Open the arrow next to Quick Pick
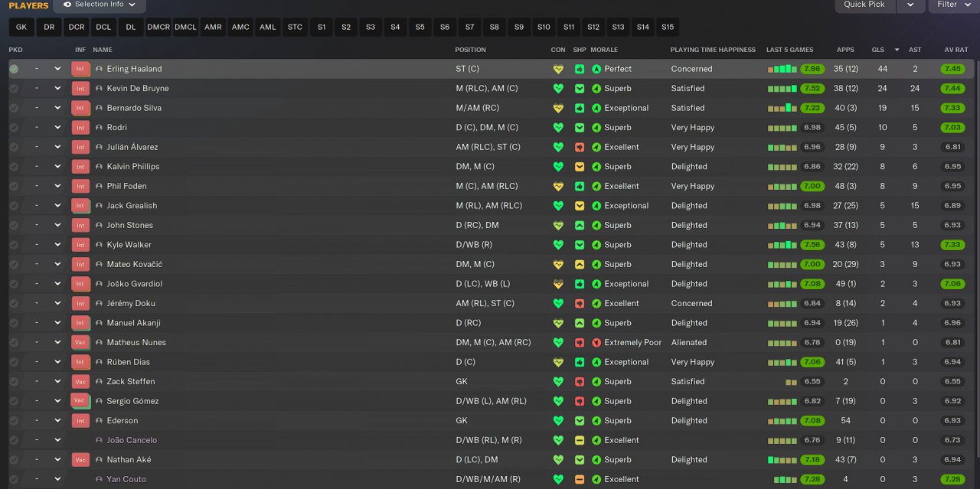The width and height of the screenshot is (980, 489). pyautogui.click(x=910, y=5)
